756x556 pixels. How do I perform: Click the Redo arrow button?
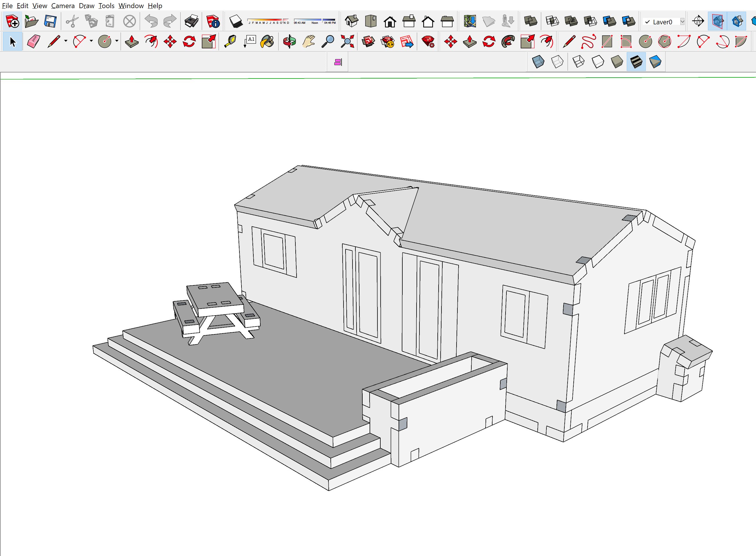coord(170,21)
